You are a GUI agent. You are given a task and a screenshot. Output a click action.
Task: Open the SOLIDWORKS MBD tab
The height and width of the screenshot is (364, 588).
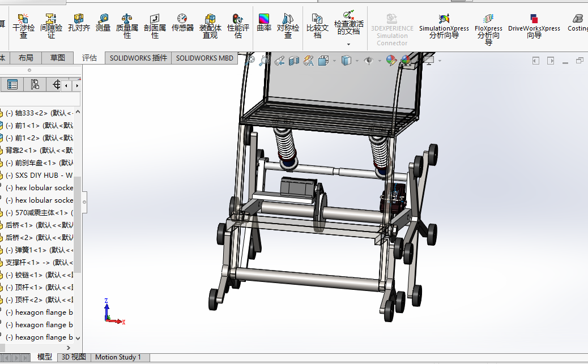coord(204,58)
